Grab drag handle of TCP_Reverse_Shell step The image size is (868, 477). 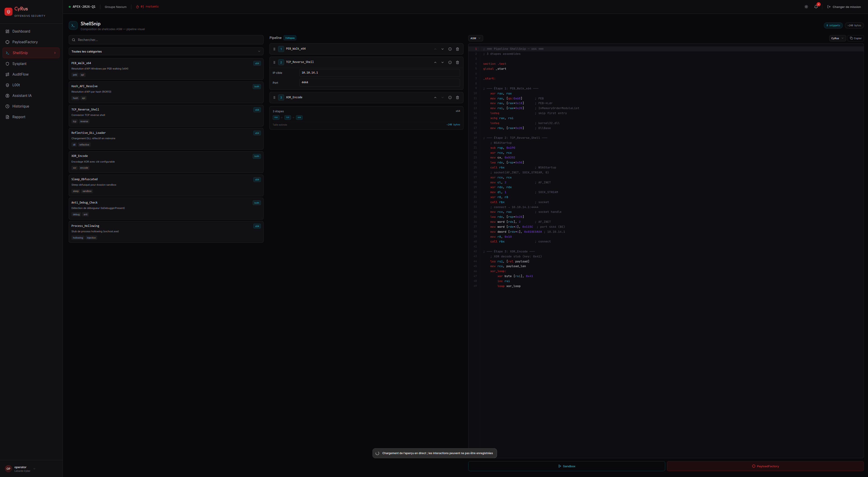coord(274,62)
